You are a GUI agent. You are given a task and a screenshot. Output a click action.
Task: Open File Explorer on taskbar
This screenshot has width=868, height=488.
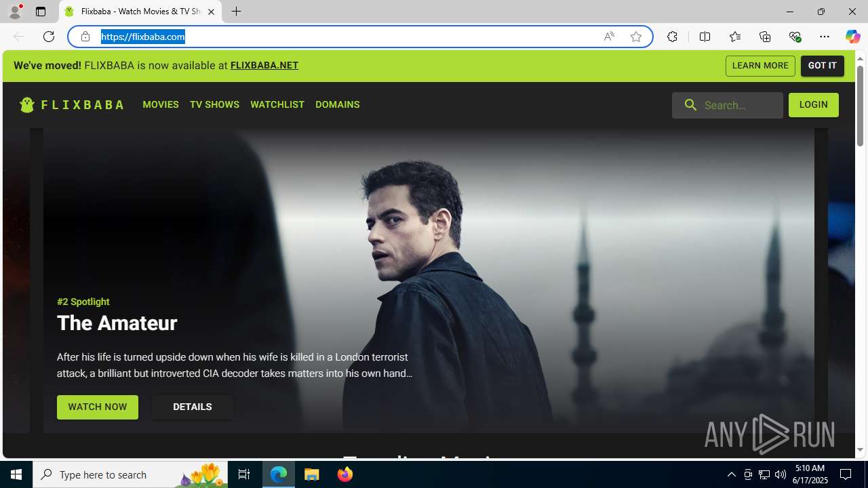click(x=312, y=474)
